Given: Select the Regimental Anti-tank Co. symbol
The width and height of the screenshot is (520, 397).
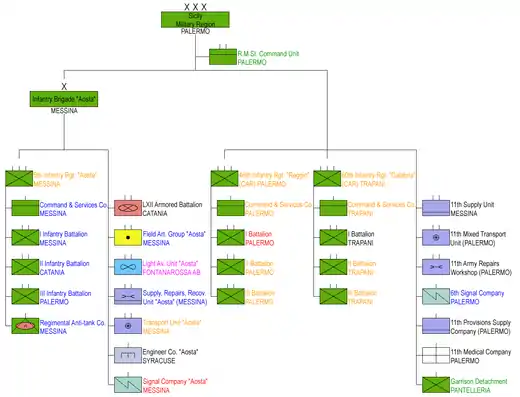Looking at the screenshot, I should click(x=25, y=326).
